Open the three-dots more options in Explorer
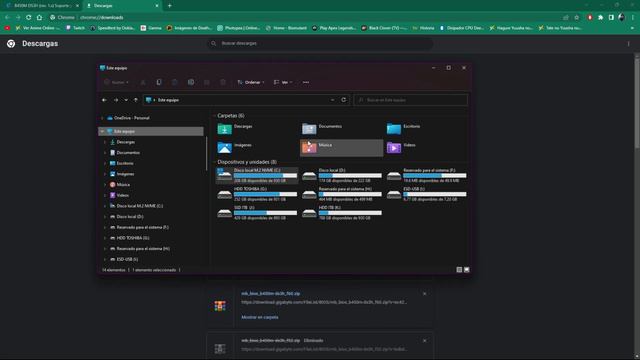This screenshot has width=640, height=360. pos(306,82)
